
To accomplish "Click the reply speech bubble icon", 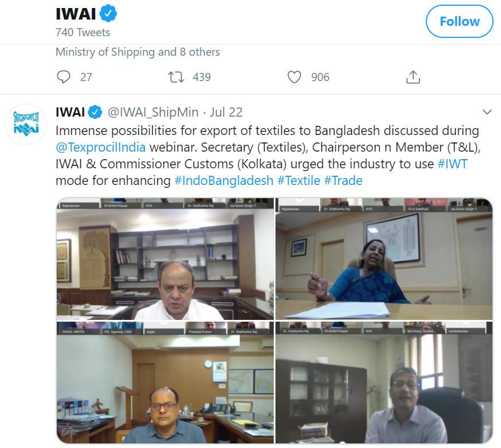I will tap(63, 77).
